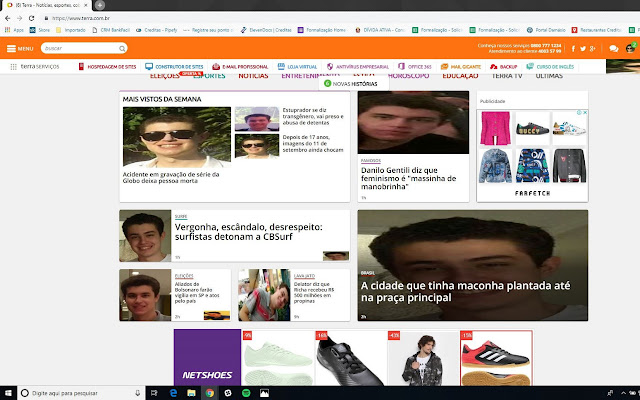Go to Últimas section
This screenshot has height=400, width=640.
[x=549, y=76]
